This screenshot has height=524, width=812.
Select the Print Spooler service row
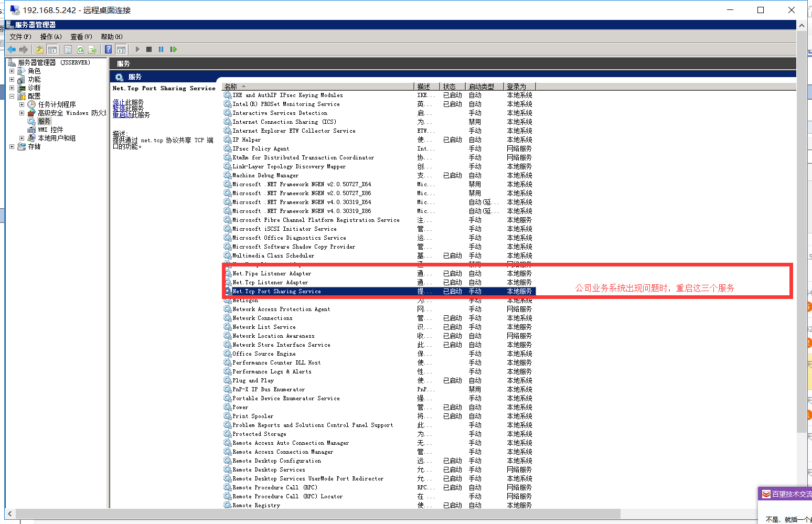(253, 416)
